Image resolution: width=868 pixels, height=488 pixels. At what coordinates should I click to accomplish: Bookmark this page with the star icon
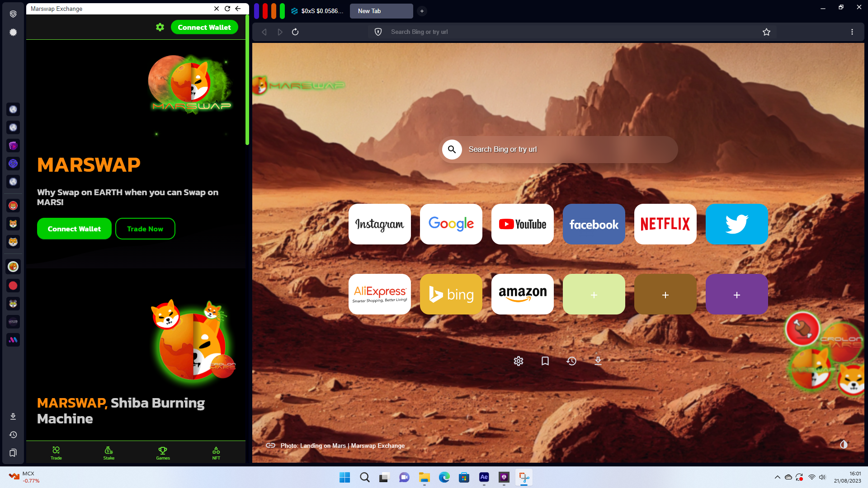click(x=766, y=32)
